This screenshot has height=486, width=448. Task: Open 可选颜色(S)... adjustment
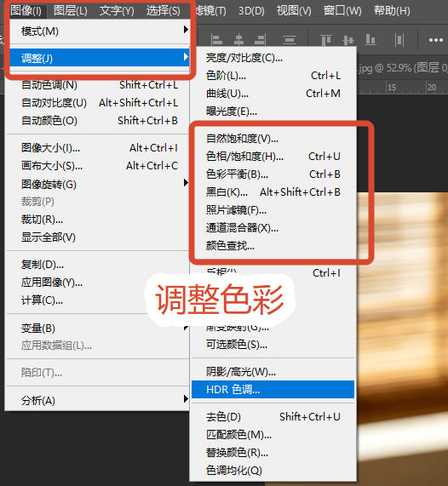point(273,344)
